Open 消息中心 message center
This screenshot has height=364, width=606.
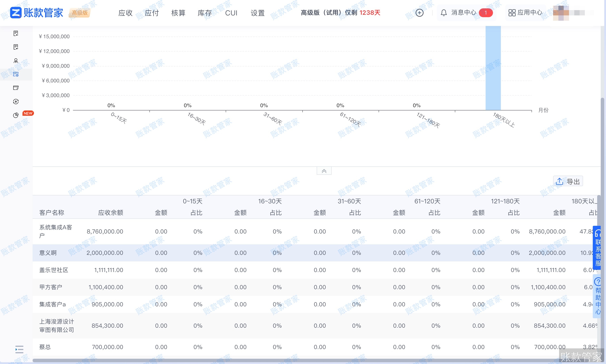[x=464, y=13]
